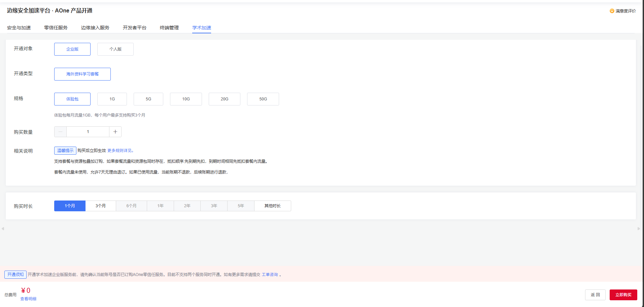Choose 3个月 purchase duration

101,206
